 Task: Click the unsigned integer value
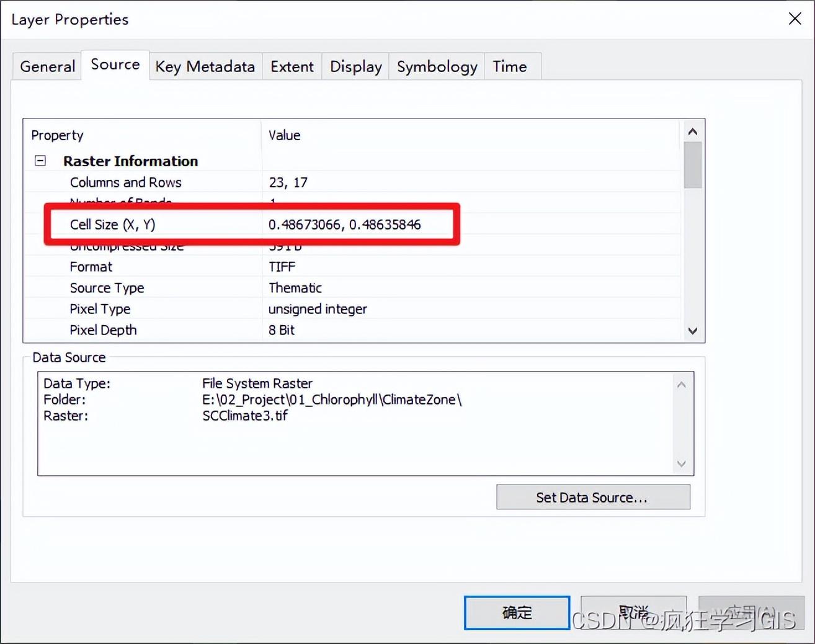click(x=318, y=309)
